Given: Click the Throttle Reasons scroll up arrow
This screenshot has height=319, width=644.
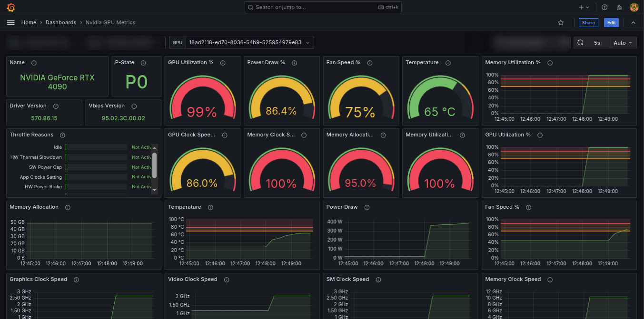Looking at the screenshot, I should point(154,148).
